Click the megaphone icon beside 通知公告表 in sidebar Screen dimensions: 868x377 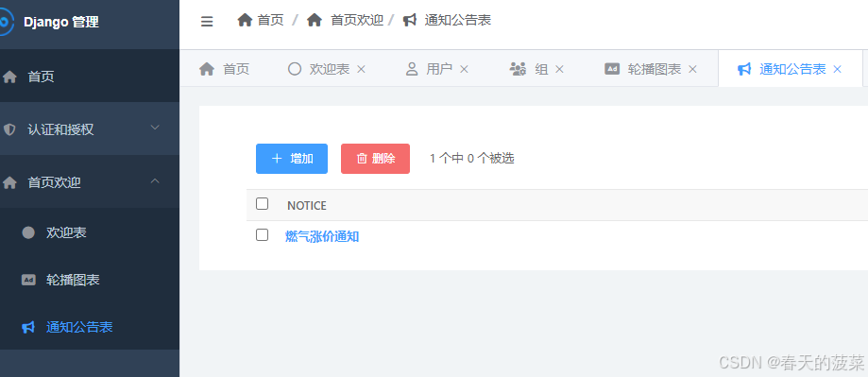click(28, 327)
